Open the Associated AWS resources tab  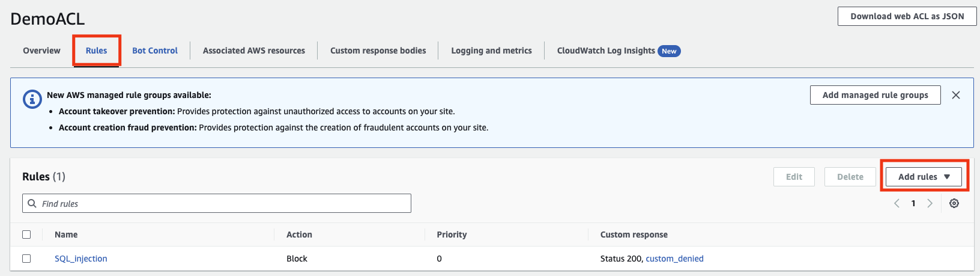click(254, 51)
